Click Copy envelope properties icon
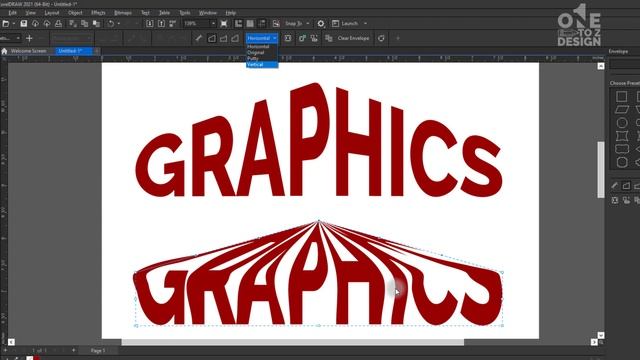 tap(329, 38)
